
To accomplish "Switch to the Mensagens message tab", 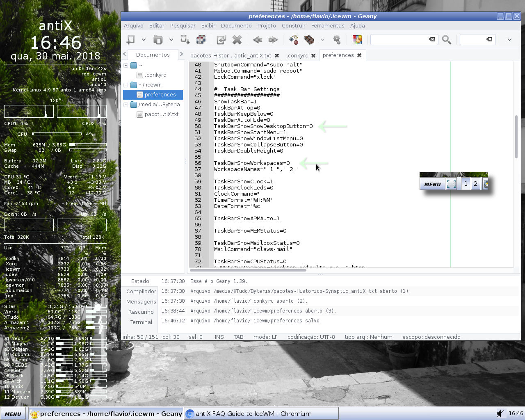I will (x=141, y=301).
